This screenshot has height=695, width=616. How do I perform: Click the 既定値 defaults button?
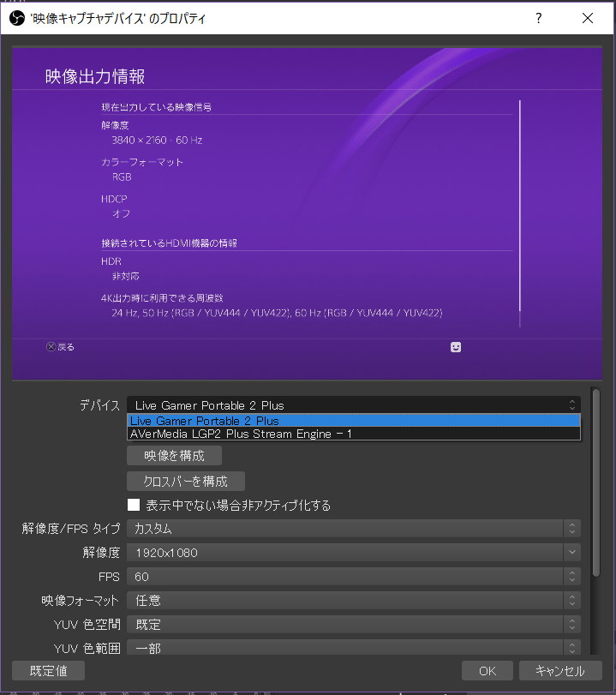click(48, 671)
